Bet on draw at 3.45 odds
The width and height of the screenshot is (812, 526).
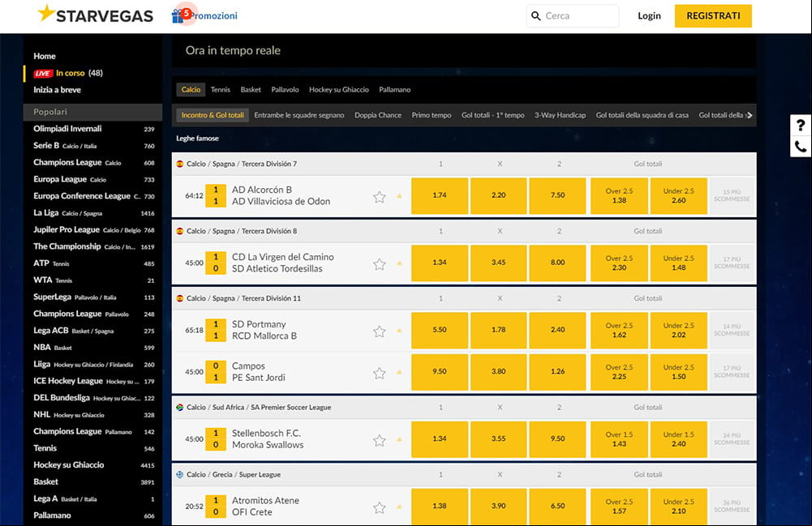pyautogui.click(x=499, y=263)
